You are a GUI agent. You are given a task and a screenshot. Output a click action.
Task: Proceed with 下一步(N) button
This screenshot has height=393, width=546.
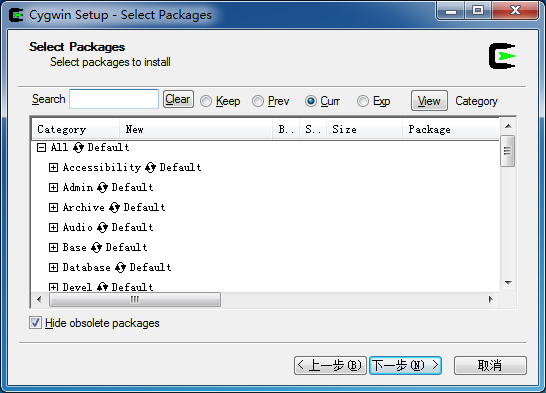click(406, 365)
